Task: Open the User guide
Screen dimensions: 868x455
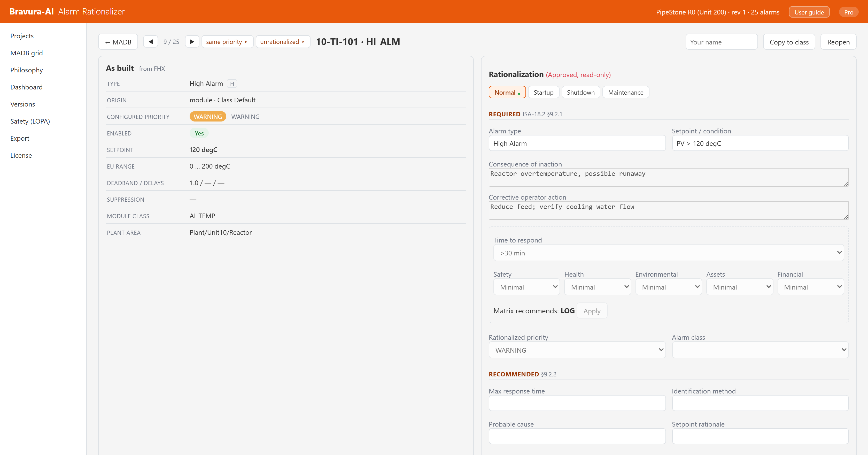Action: click(x=809, y=12)
